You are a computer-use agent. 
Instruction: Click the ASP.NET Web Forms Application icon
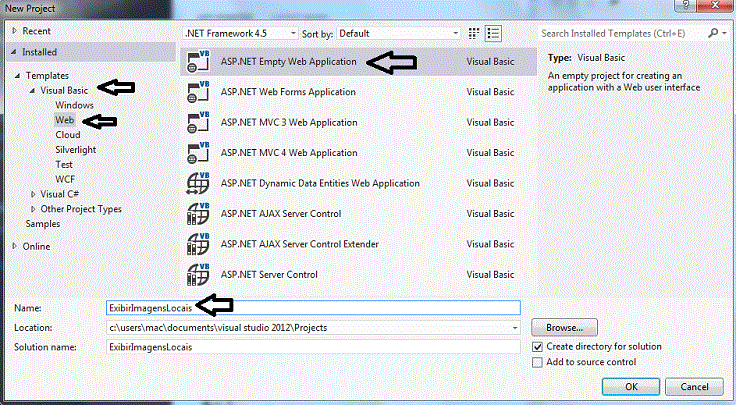point(198,92)
